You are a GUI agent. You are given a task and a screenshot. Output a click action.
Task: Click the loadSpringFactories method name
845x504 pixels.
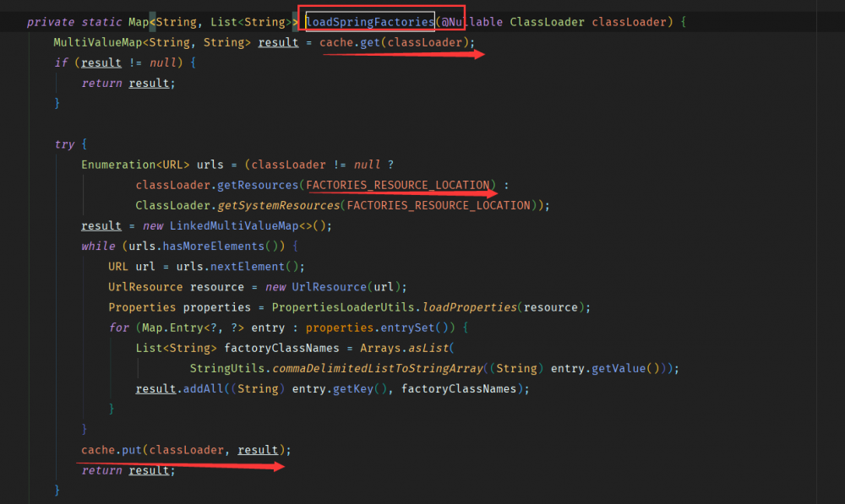(368, 21)
